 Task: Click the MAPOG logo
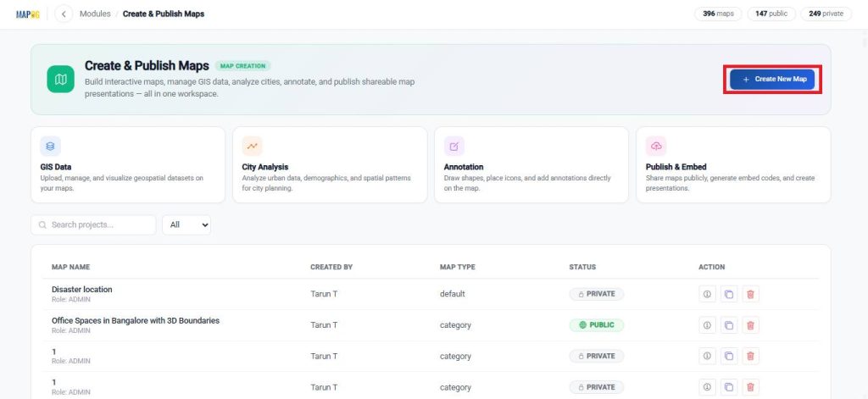point(28,14)
